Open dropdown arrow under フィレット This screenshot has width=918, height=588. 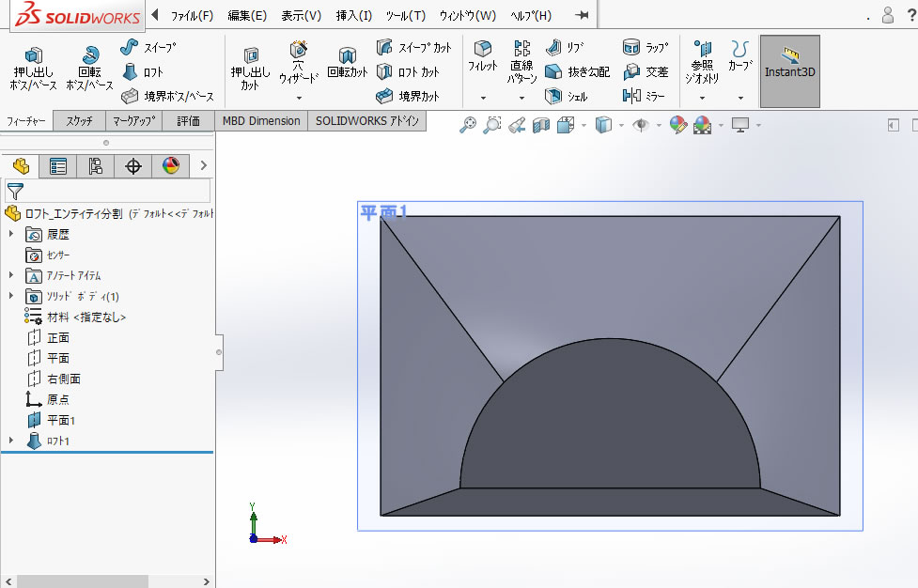[483, 98]
